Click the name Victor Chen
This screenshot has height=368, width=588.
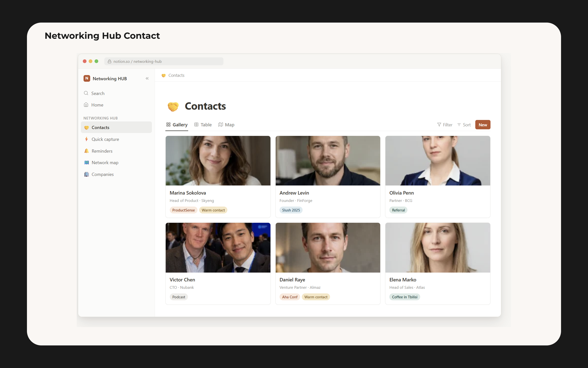pos(182,280)
